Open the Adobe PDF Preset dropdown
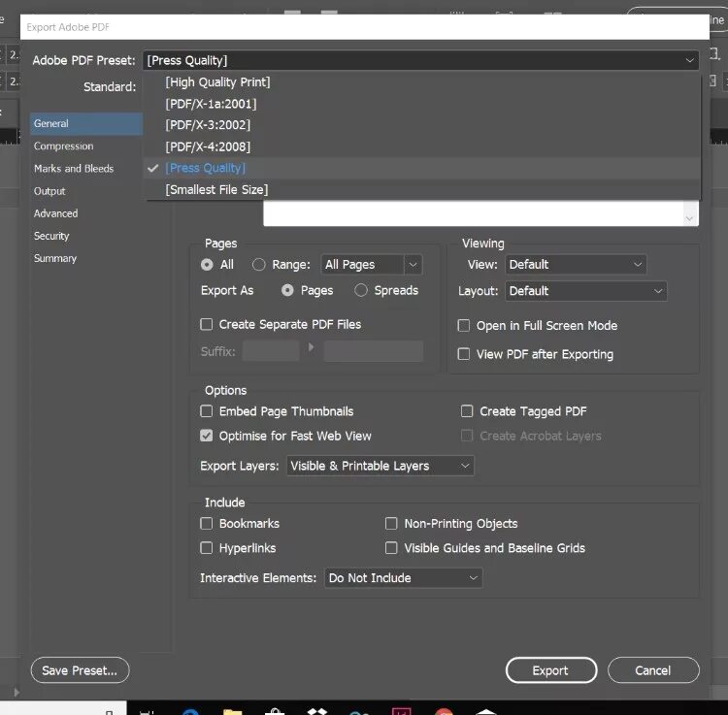 click(x=420, y=60)
